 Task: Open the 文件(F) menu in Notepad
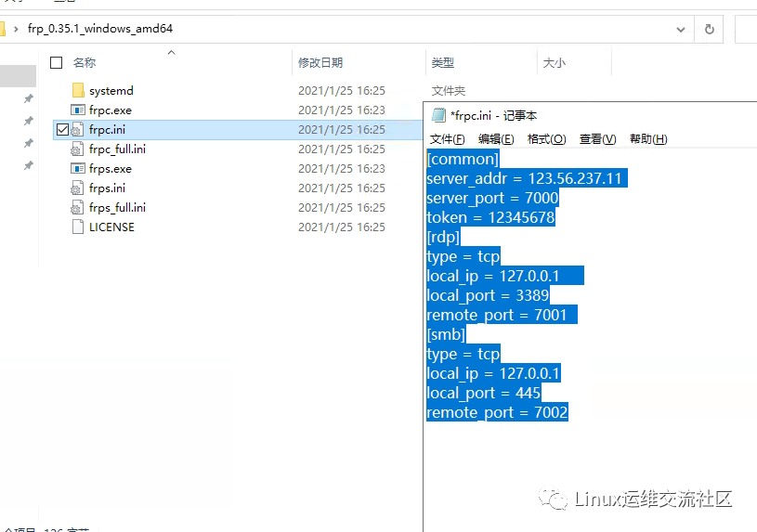coord(447,139)
